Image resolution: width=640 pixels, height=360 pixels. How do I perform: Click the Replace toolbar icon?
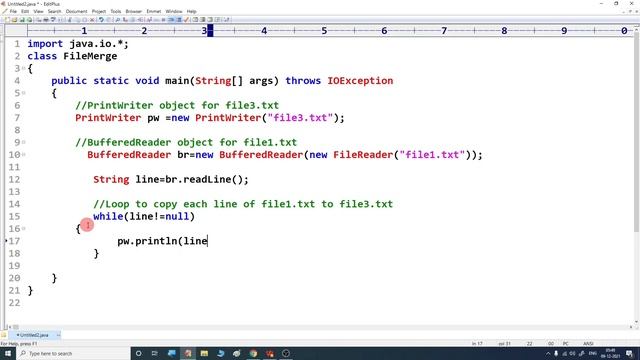(125, 20)
